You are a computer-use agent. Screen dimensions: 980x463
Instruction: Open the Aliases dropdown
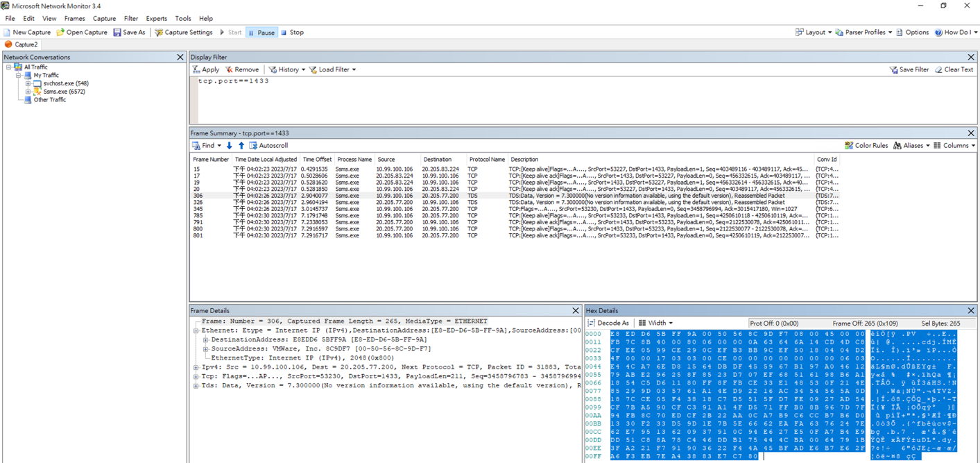(x=911, y=146)
